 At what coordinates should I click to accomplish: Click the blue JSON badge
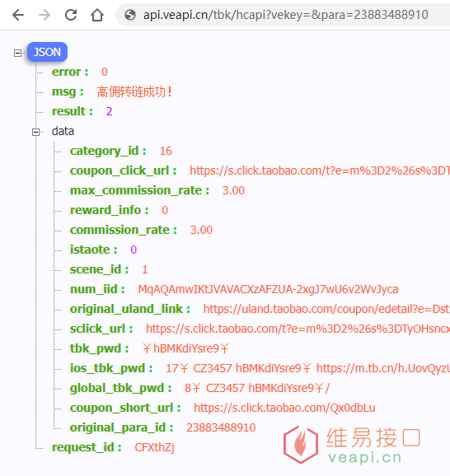(47, 52)
